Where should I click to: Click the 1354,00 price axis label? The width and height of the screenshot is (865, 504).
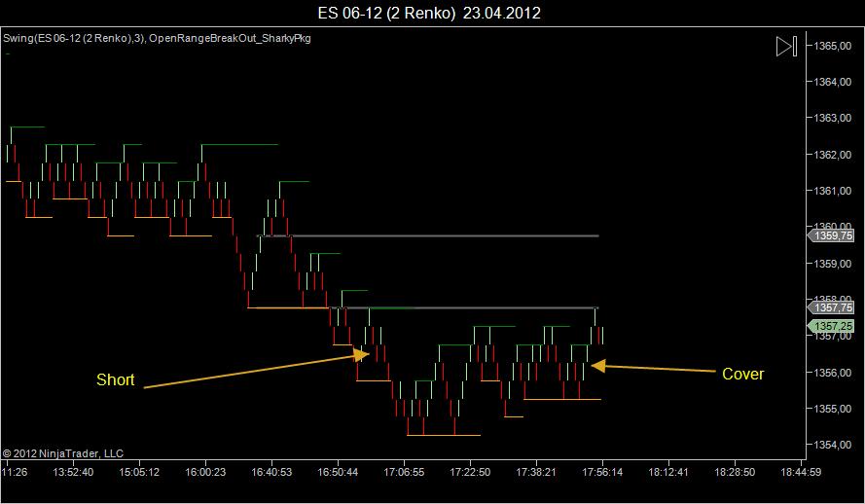pyautogui.click(x=833, y=445)
